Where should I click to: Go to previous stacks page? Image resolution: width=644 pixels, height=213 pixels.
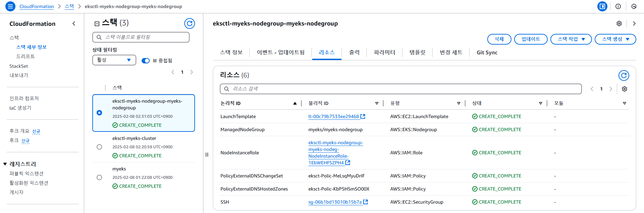point(173,72)
